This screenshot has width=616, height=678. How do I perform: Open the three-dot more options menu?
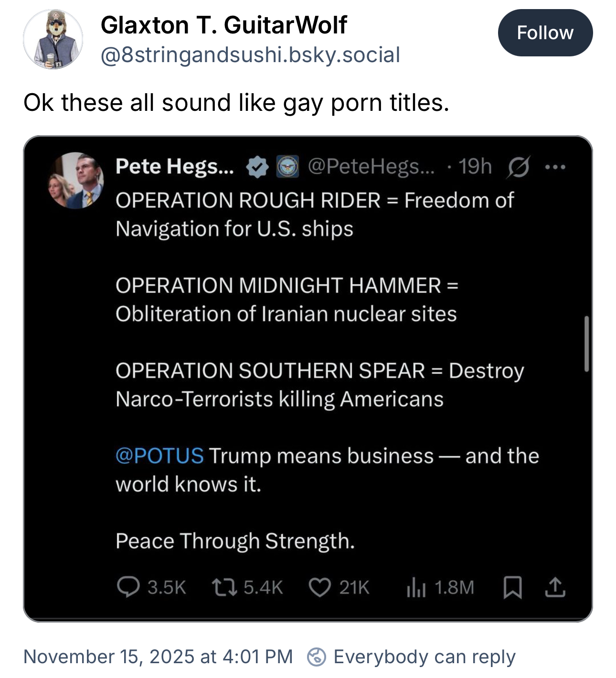pos(555,167)
